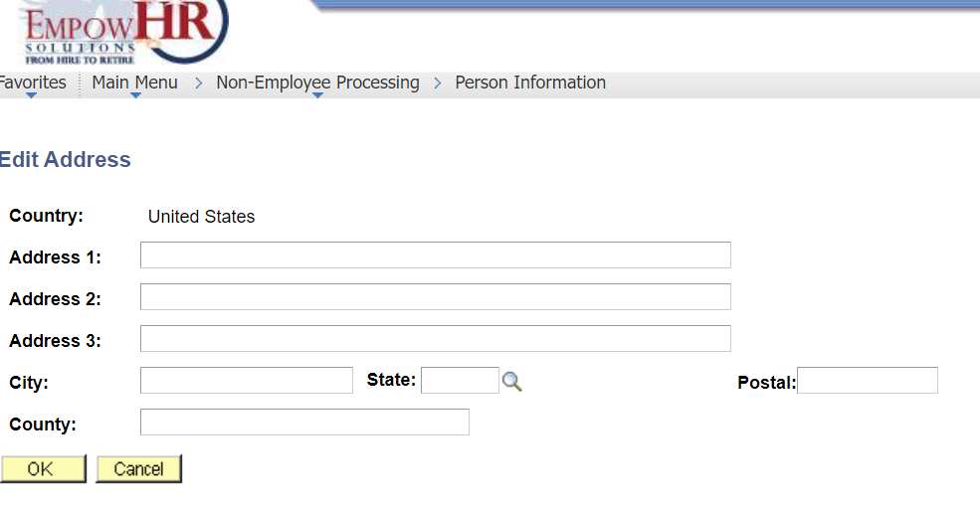This screenshot has height=510, width=980.
Task: Focus the State text box
Action: 460,381
